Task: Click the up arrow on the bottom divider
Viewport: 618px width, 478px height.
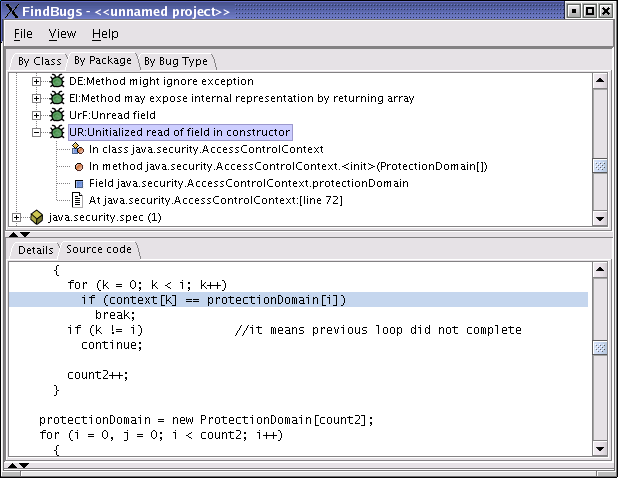Action: pos(13,465)
